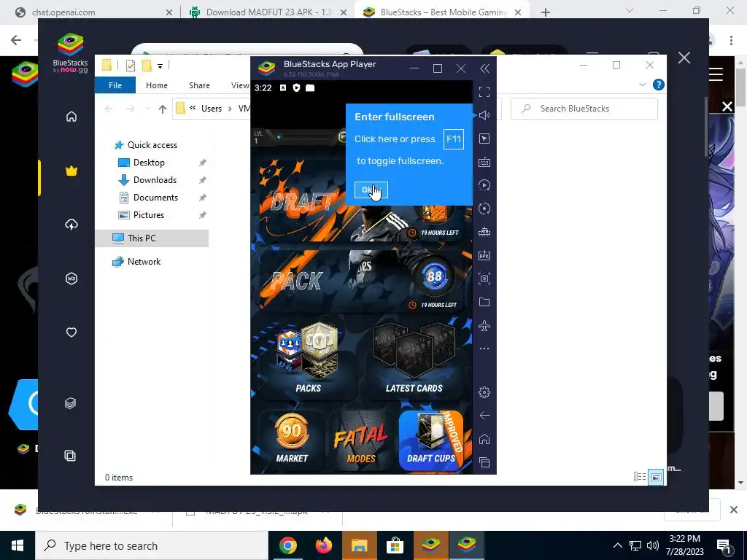Select Documents in Quick access
The width and height of the screenshot is (747, 560).
[155, 198]
